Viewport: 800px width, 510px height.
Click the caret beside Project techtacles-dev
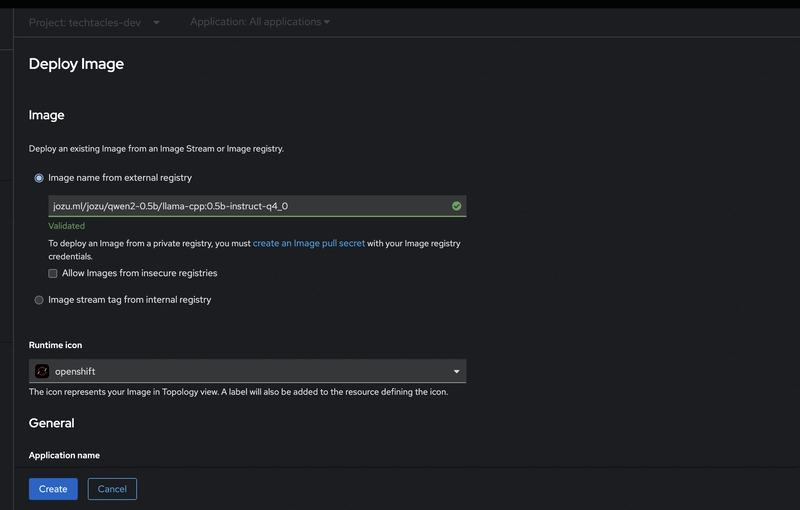pyautogui.click(x=156, y=22)
